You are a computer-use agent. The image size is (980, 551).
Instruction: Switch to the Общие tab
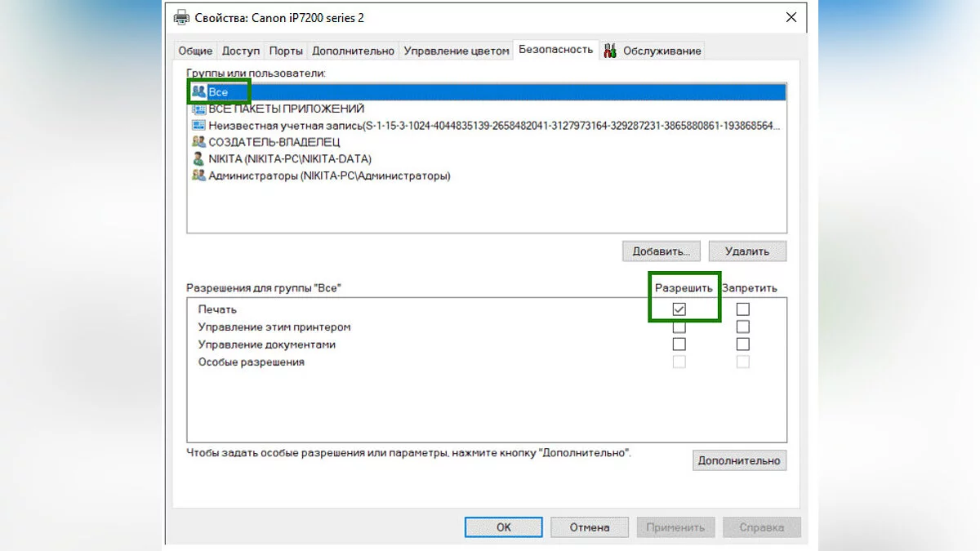click(196, 51)
